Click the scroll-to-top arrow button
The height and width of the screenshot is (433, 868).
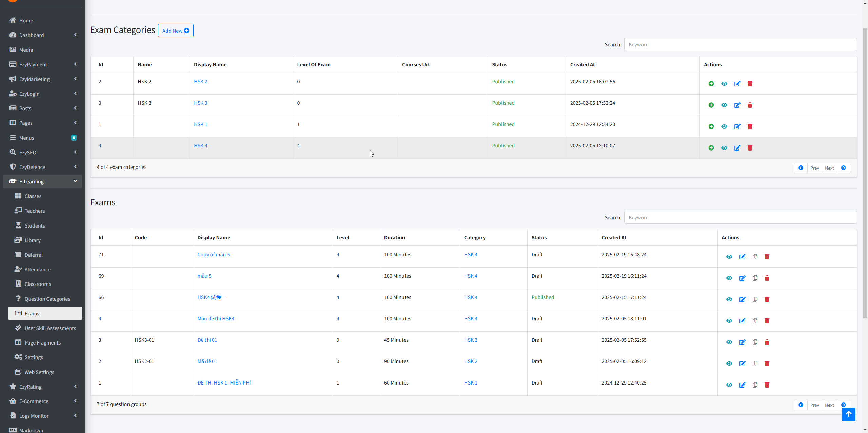[x=848, y=414]
